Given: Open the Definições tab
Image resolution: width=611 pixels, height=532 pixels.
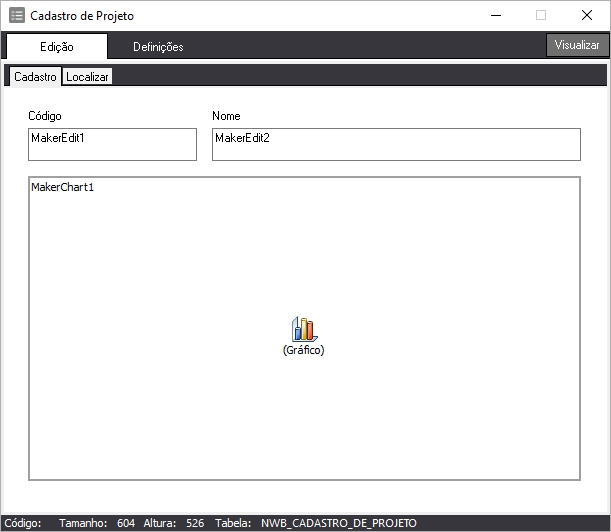Looking at the screenshot, I should coord(158,47).
